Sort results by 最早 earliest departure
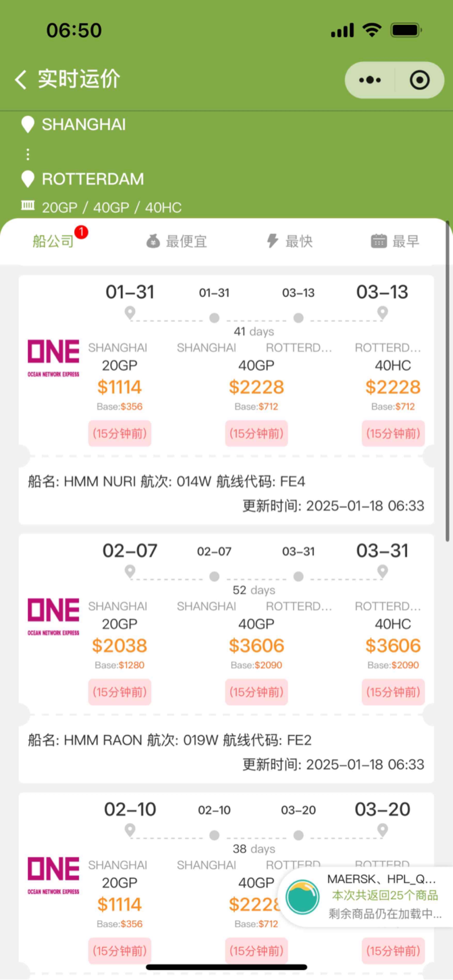The width and height of the screenshot is (453, 980). coord(395,241)
